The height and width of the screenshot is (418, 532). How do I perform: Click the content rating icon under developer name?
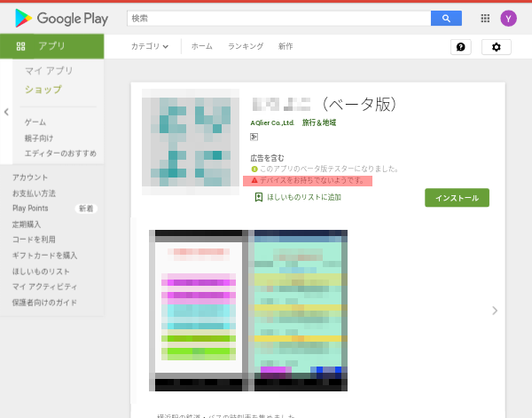pos(254,137)
